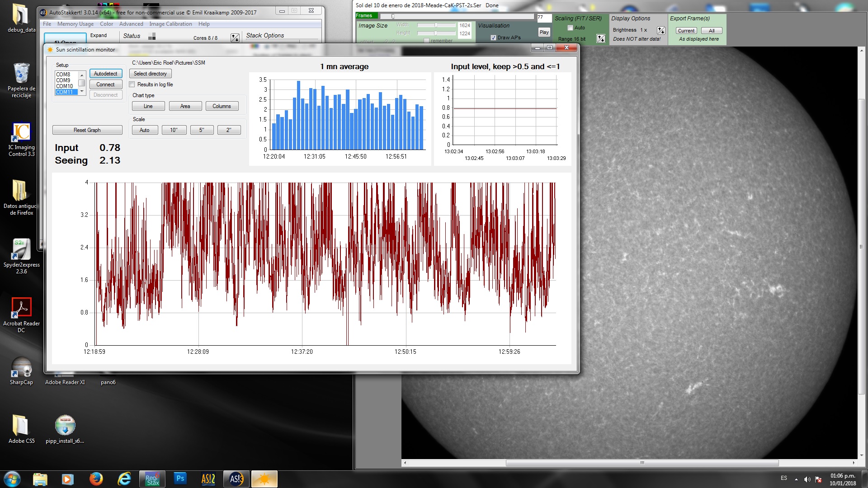Launch Firefox from the taskbar
Screen dimensions: 868x488
click(96, 479)
